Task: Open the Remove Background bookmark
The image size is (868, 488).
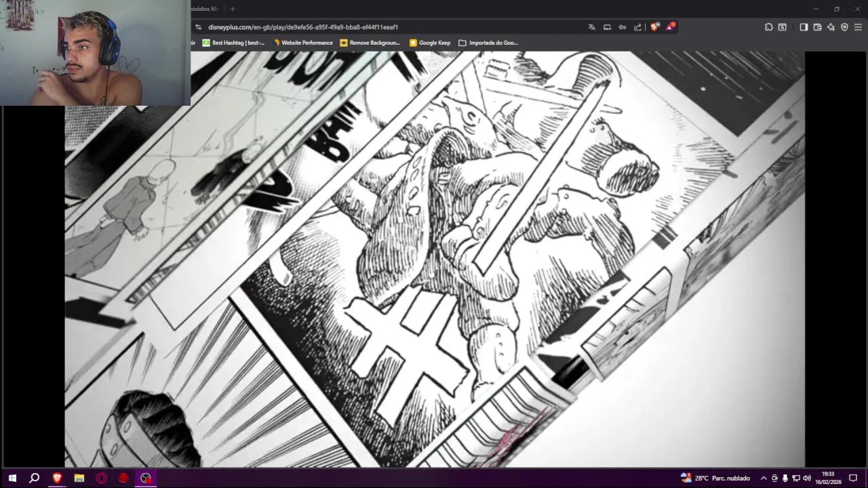Action: coord(370,43)
